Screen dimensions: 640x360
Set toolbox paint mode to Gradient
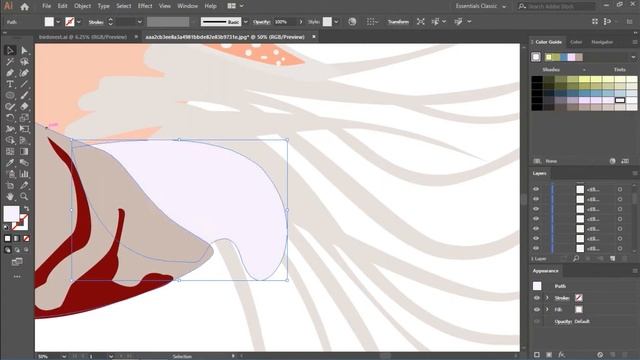click(x=17, y=238)
